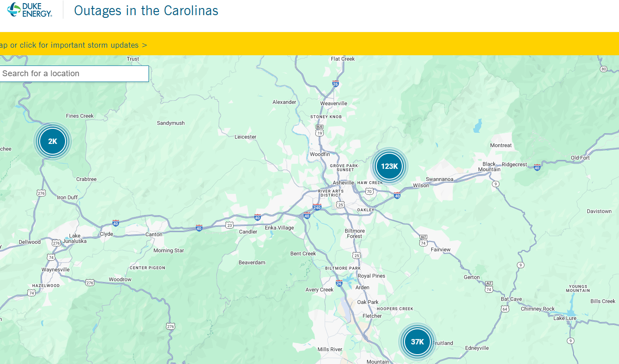The width and height of the screenshot is (619, 364).
Task: Click the Swannanoa label on the map
Action: coord(439,179)
